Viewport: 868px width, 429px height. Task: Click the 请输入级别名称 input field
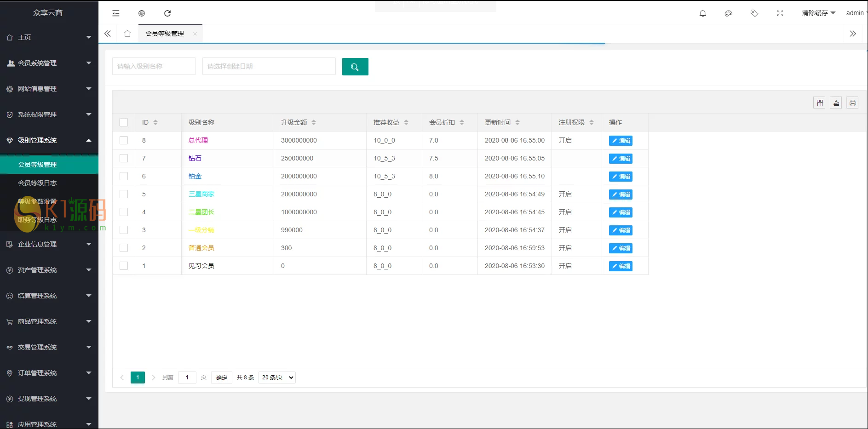[154, 66]
